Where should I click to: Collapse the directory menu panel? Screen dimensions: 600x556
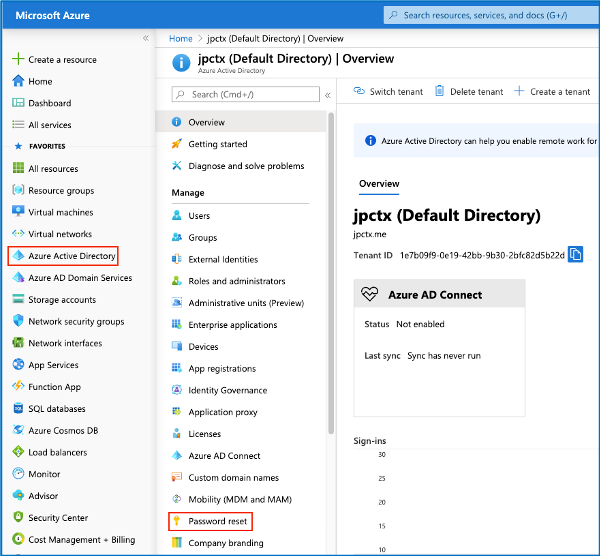328,94
